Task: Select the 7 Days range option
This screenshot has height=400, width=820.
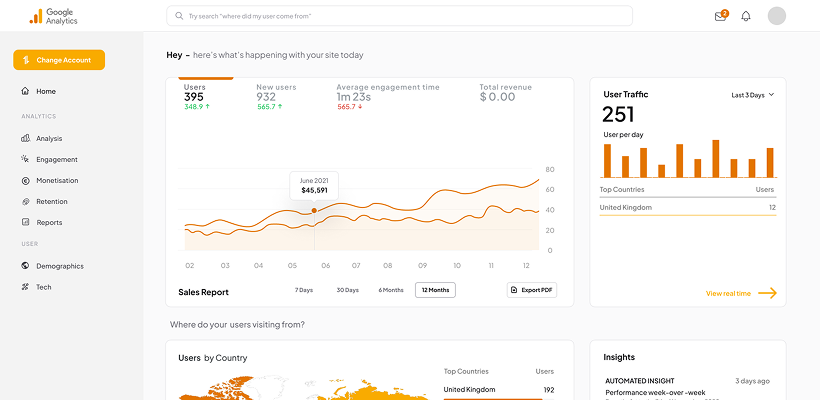Action: pos(304,290)
